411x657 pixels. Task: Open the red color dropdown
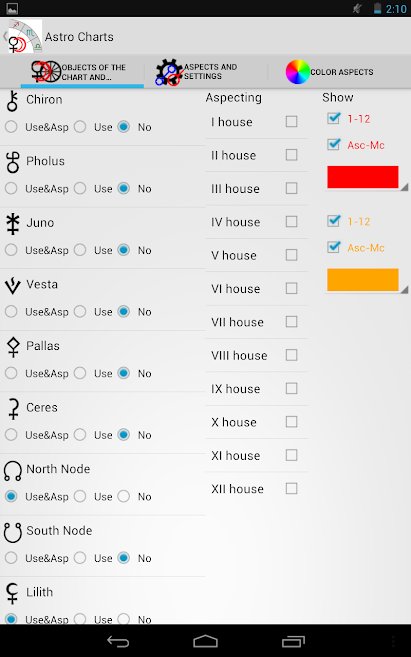(363, 177)
